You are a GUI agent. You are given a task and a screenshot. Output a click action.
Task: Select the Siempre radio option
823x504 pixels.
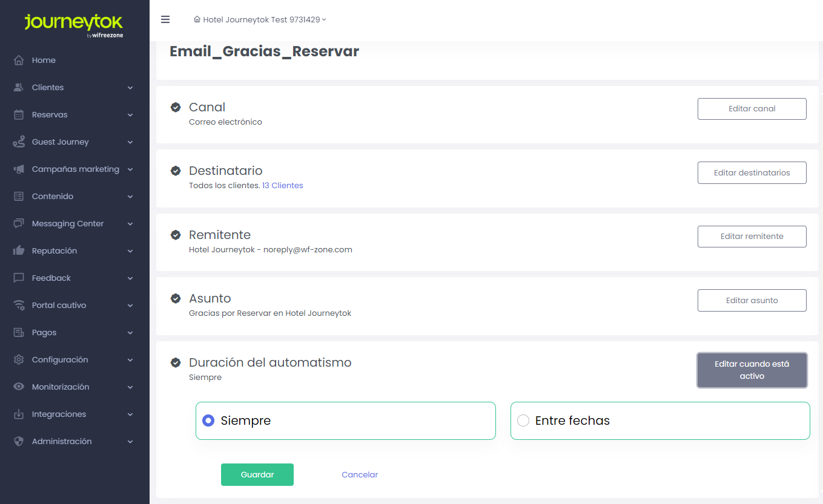208,421
